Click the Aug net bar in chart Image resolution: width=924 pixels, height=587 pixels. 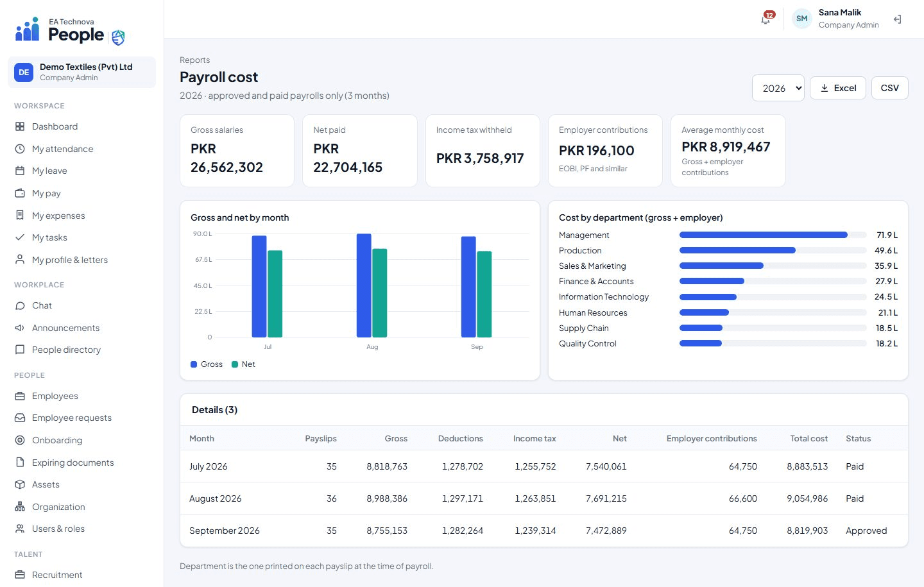pos(380,293)
